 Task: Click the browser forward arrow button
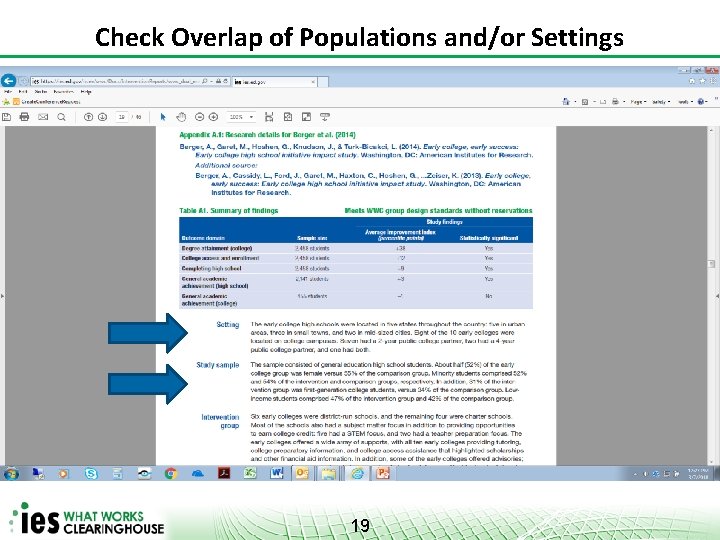[23, 81]
